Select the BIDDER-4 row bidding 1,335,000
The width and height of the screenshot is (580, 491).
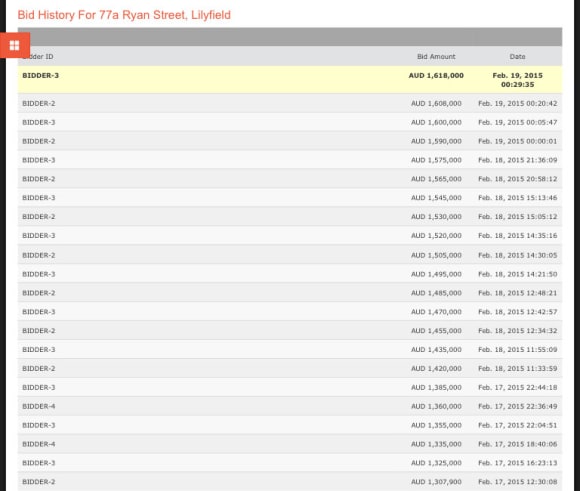click(x=290, y=444)
